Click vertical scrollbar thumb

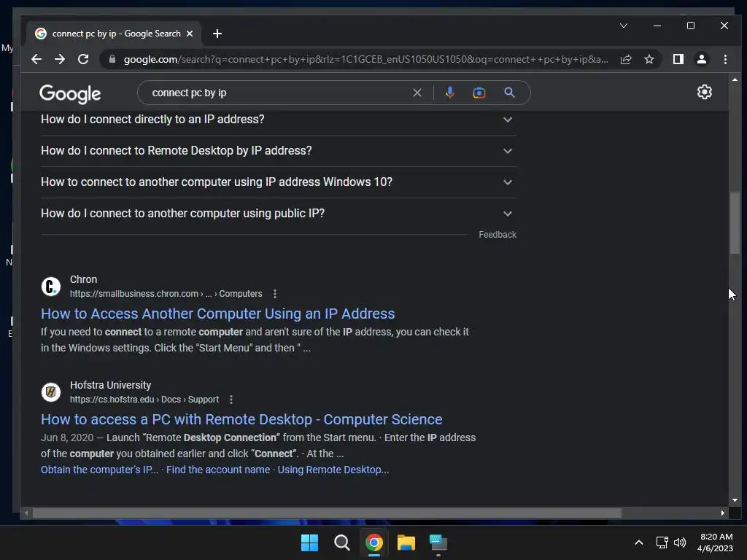[x=735, y=223]
